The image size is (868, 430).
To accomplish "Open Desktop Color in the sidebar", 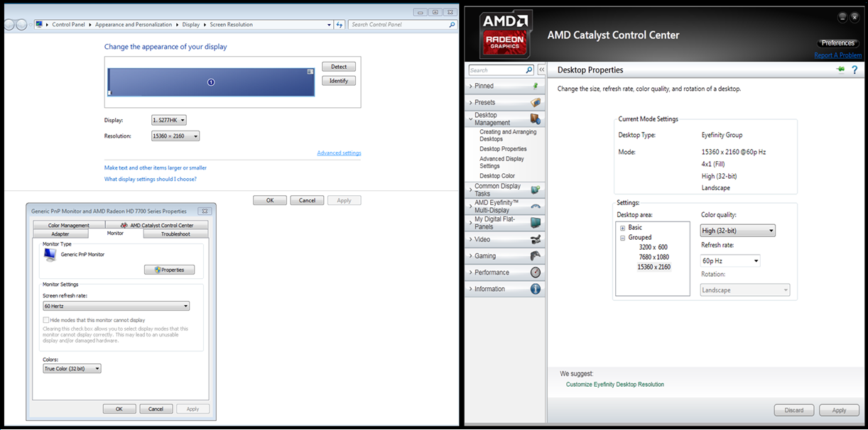I will (x=497, y=176).
